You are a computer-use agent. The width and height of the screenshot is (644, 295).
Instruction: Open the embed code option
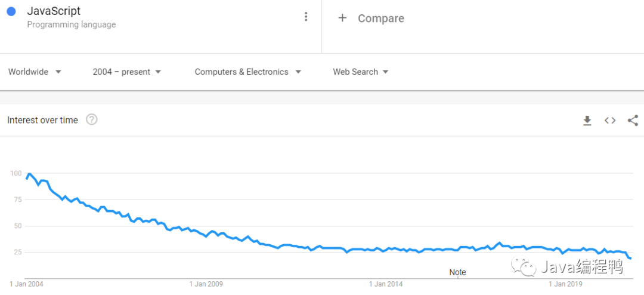tap(609, 121)
